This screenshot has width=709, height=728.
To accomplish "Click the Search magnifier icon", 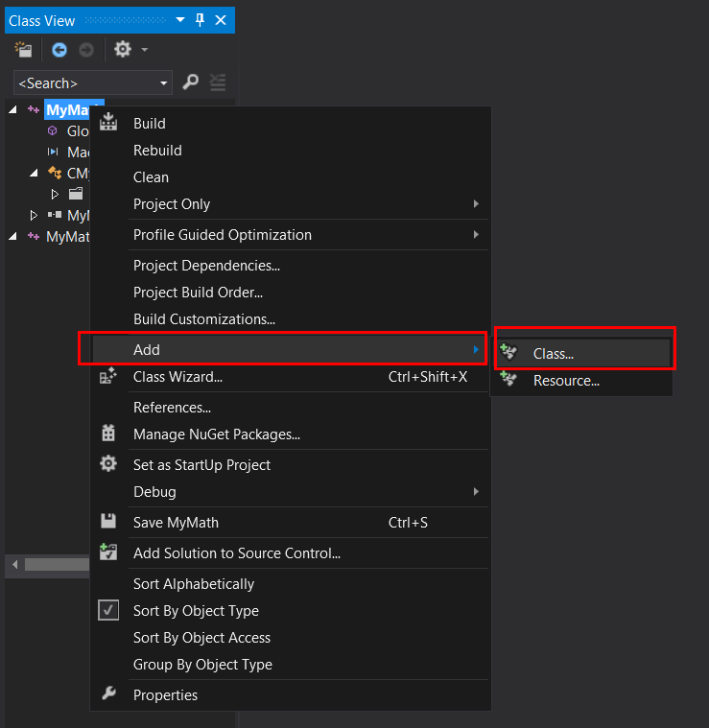I will [x=190, y=82].
